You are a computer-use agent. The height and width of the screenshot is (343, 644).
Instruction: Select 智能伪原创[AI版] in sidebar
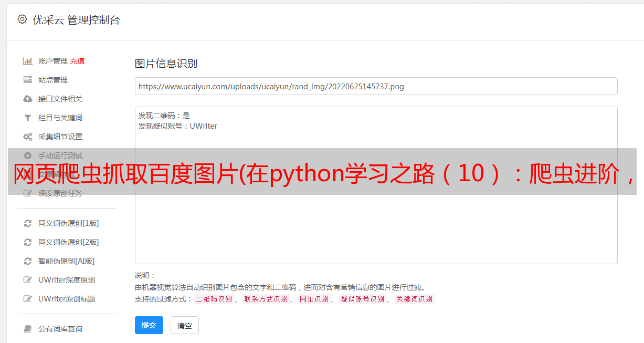(67, 261)
